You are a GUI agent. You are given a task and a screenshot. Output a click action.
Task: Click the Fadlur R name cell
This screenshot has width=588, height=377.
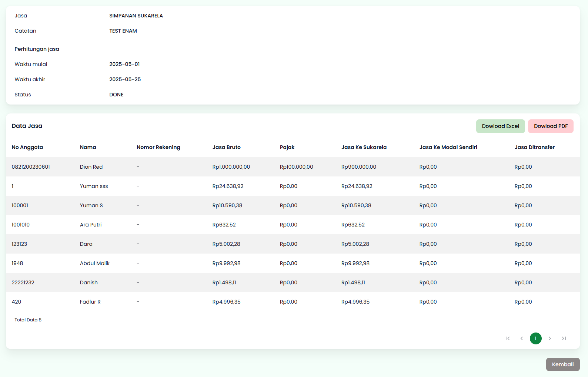(90, 302)
